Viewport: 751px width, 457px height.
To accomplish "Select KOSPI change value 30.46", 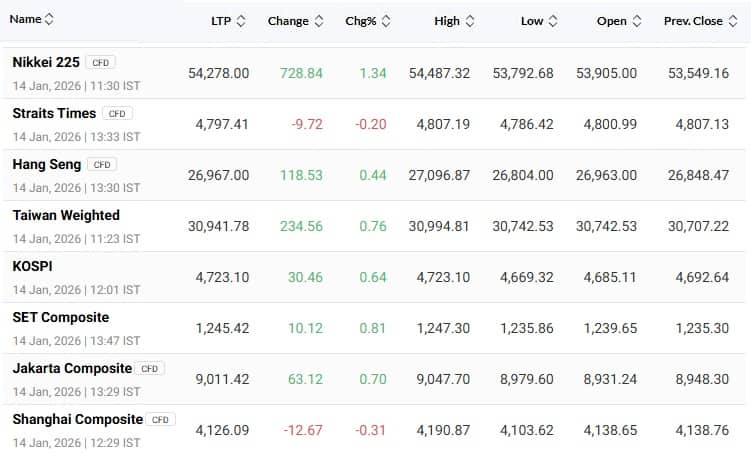I will pyautogui.click(x=305, y=277).
